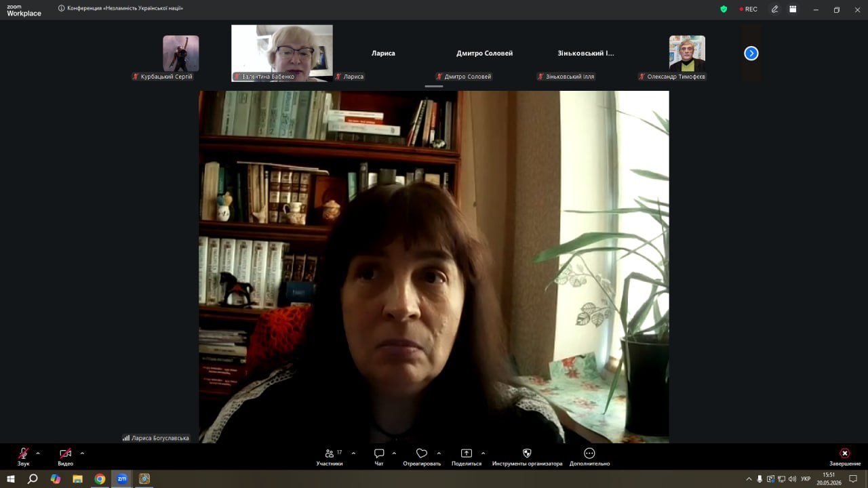Turn on camera with the Видео button
The width and height of the screenshot is (868, 488).
[65, 456]
